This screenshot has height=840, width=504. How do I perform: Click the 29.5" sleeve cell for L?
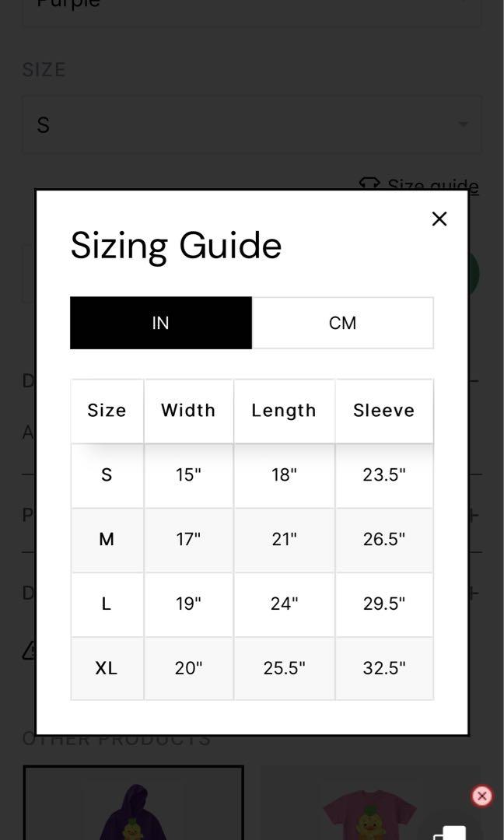(384, 604)
